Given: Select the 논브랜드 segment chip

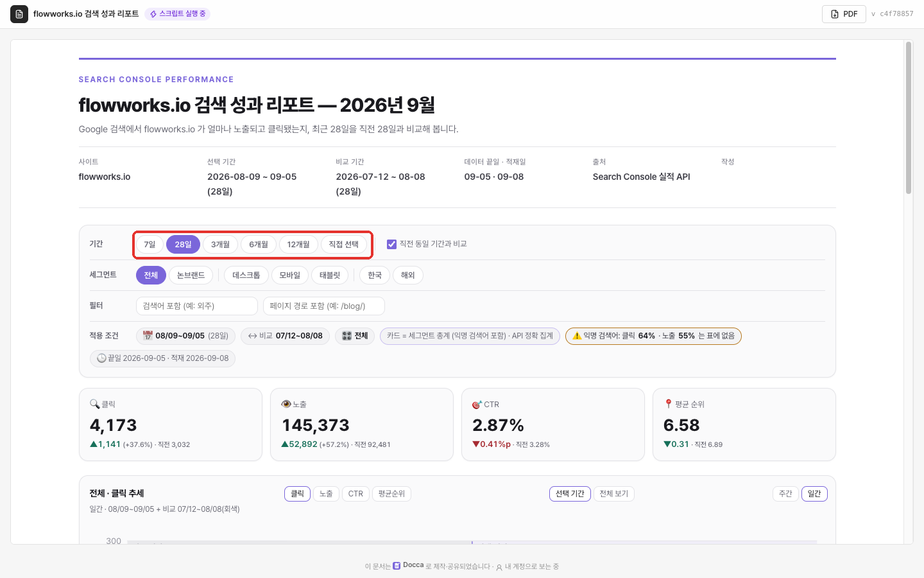Looking at the screenshot, I should 191,276.
